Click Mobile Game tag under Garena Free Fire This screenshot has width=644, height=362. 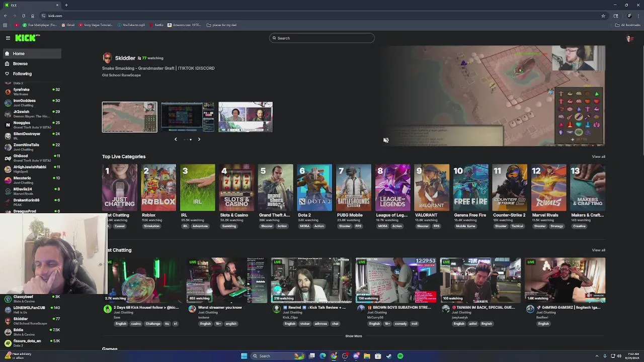tap(465, 226)
